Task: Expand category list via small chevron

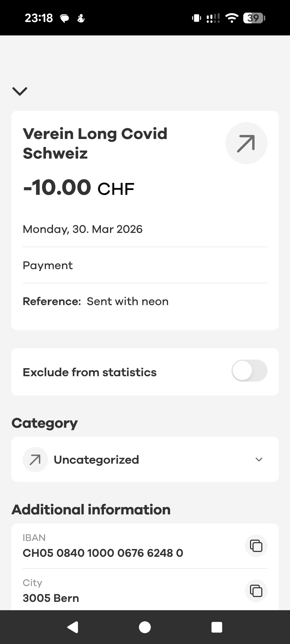Action: click(x=259, y=459)
